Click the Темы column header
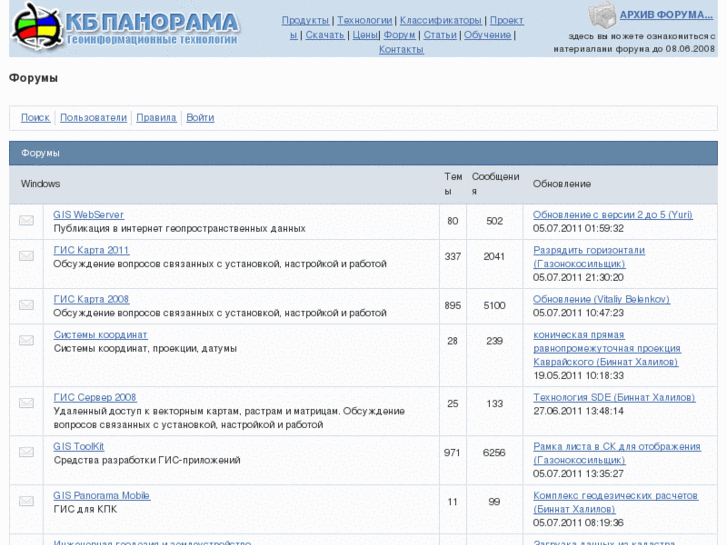This screenshot has height=545, width=727. pyautogui.click(x=453, y=184)
